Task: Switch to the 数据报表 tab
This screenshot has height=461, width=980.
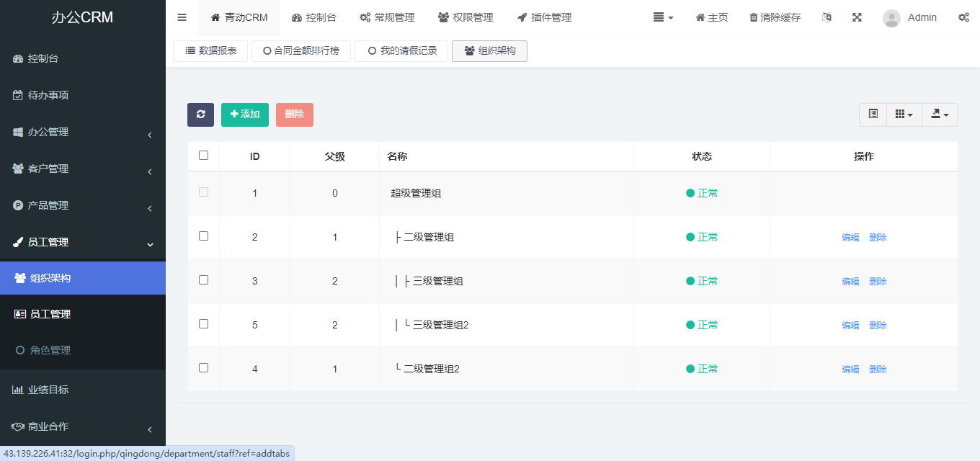Action: coord(210,51)
